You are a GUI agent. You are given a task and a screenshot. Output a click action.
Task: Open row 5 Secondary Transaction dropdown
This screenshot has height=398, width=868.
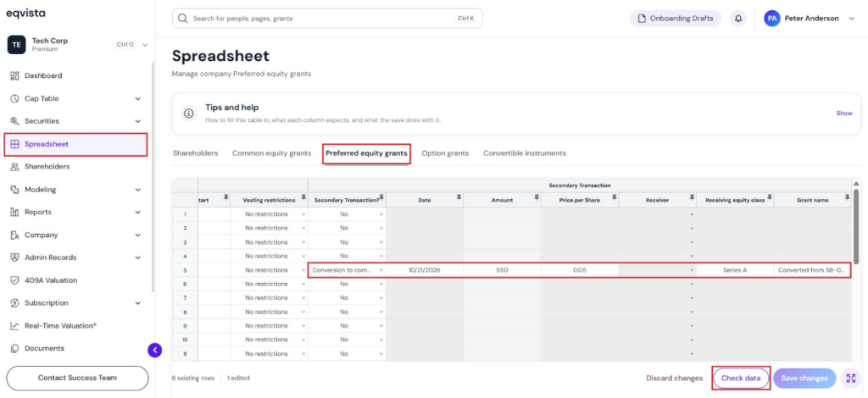[x=381, y=270]
